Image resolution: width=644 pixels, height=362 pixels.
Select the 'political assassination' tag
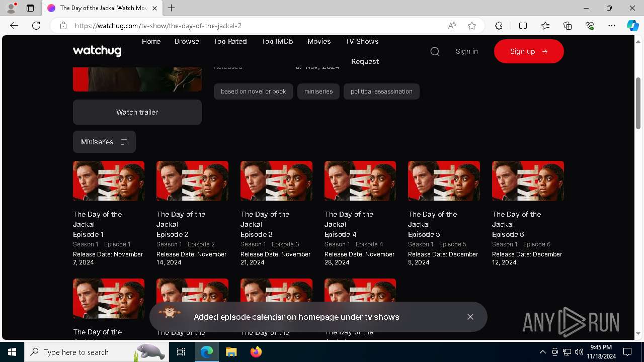point(381,92)
